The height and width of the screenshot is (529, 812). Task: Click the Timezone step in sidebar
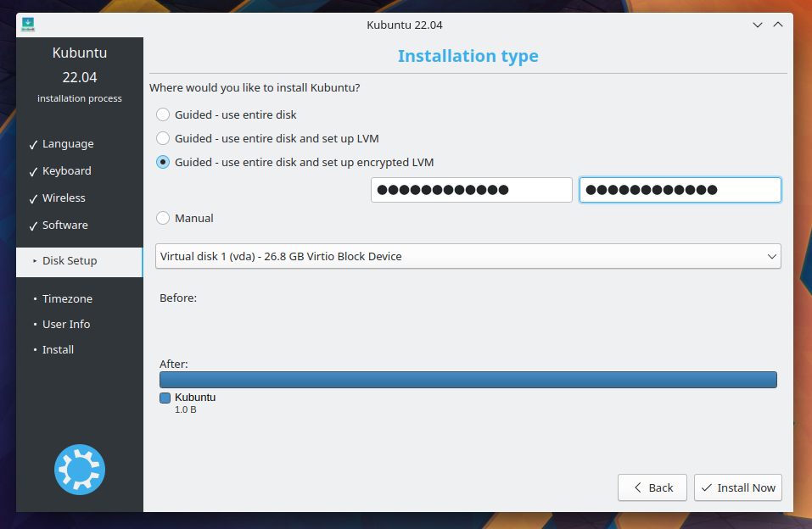(67, 298)
